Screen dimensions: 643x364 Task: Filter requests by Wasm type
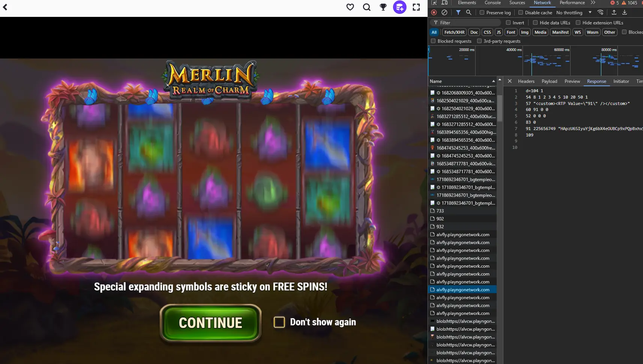[593, 32]
